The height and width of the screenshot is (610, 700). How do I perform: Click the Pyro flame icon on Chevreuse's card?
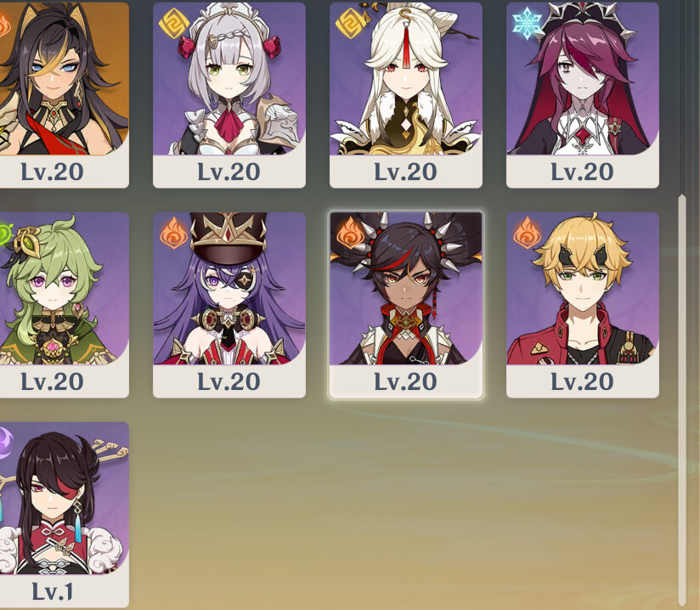click(173, 233)
